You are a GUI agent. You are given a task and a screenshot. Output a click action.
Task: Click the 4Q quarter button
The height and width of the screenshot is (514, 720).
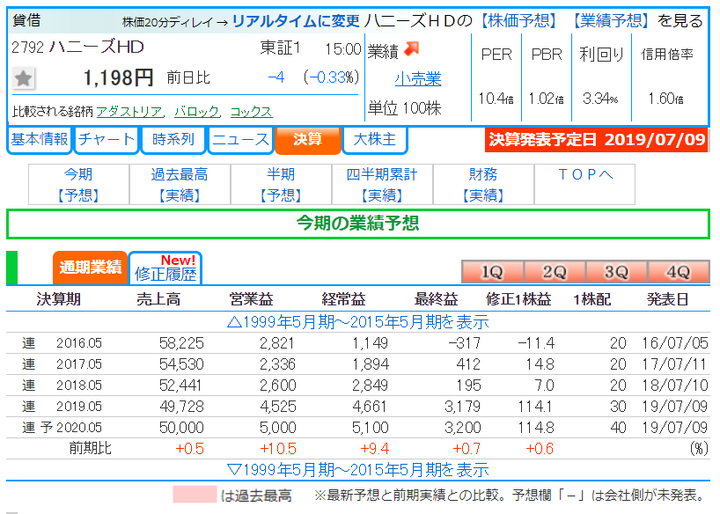[x=678, y=272]
